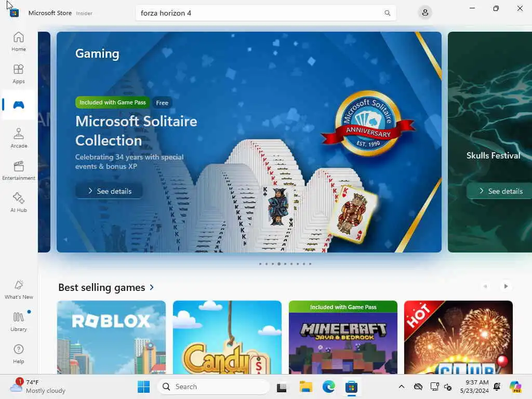Select the first carousel page dot
The image size is (532, 399).
coord(260,263)
